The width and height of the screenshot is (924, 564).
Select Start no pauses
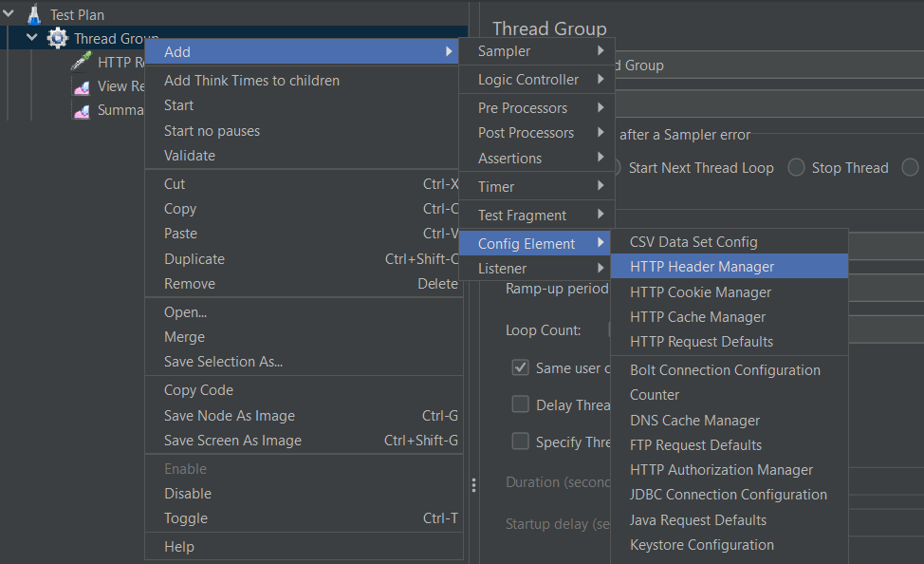click(302, 130)
